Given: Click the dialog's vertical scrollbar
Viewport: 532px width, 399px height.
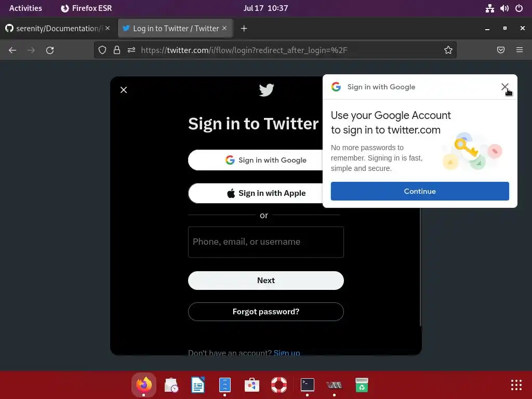Looking at the screenshot, I should point(420,267).
